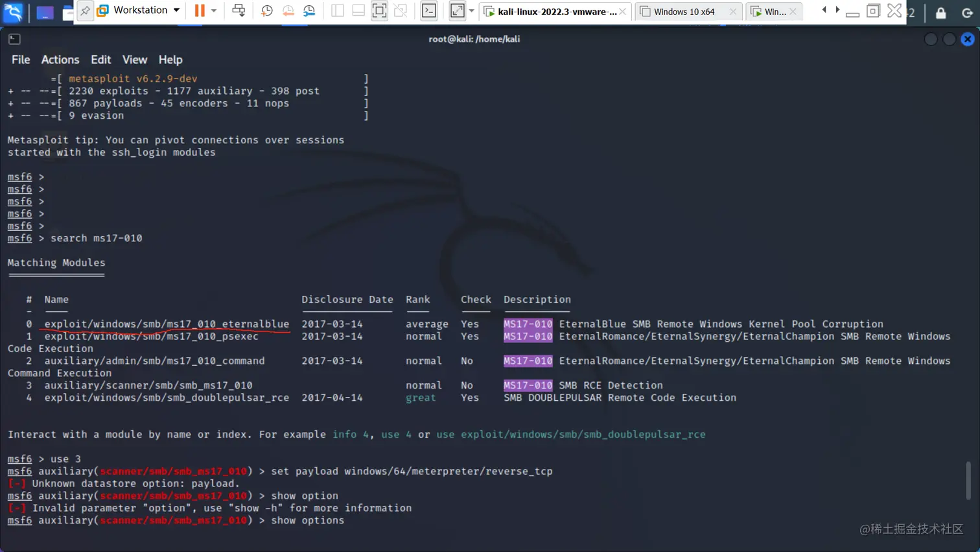Click 'Unknown datastore option: payload.' error line
This screenshot has height=552, width=980.
124,484
